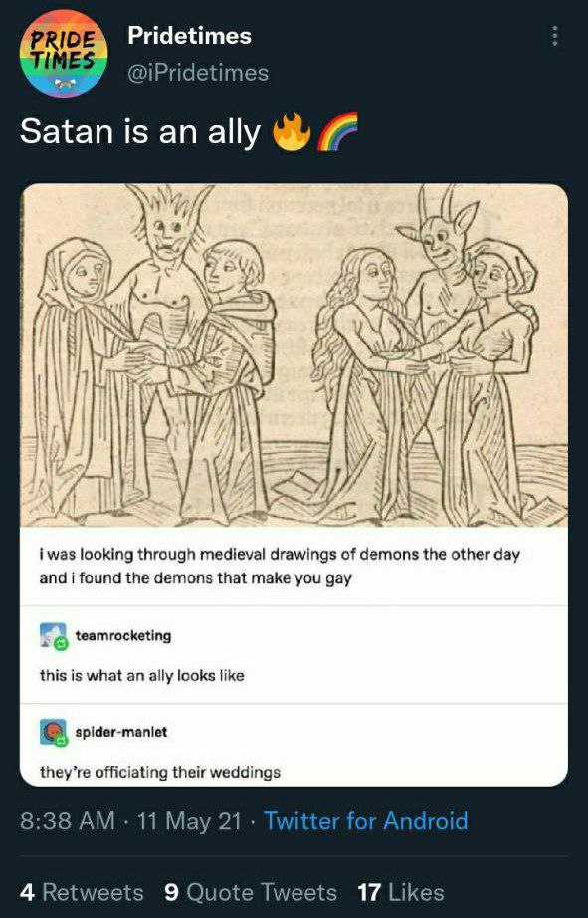Click the teamrocketing avatar icon

[x=54, y=636]
